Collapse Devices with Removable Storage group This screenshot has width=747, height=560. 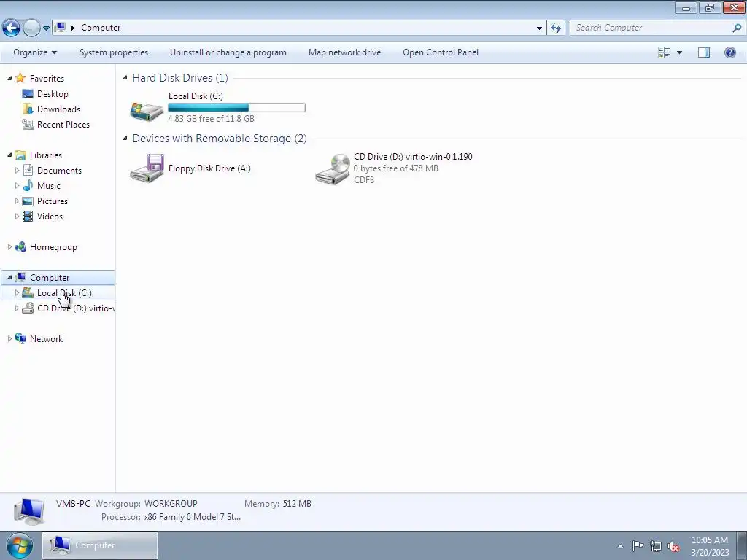pyautogui.click(x=125, y=138)
